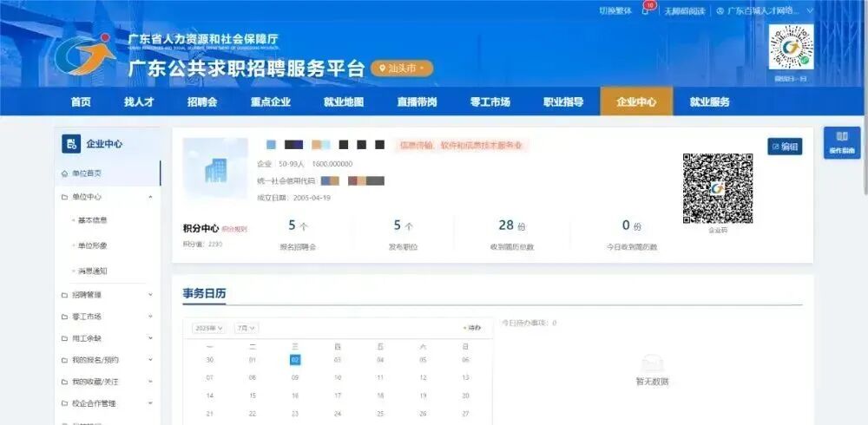This screenshot has width=868, height=425.
Task: Click the folder icon beside 招聘管理
Action: click(64, 296)
